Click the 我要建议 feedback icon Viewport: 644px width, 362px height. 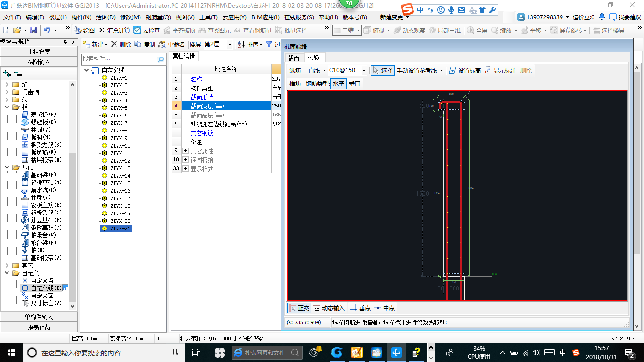tap(612, 17)
